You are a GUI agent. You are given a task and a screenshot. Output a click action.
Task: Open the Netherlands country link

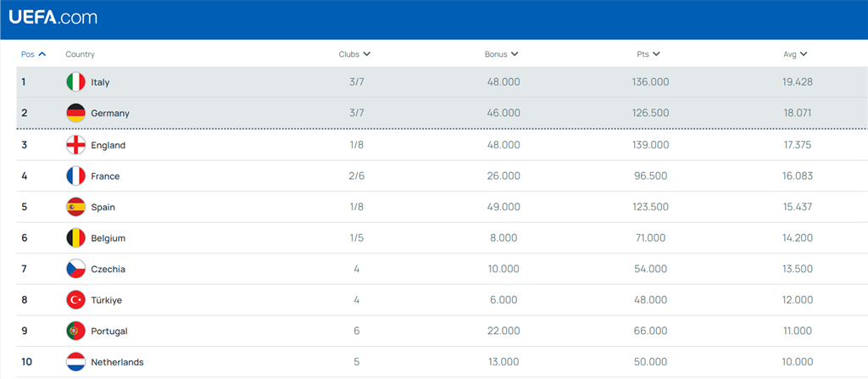(x=117, y=362)
